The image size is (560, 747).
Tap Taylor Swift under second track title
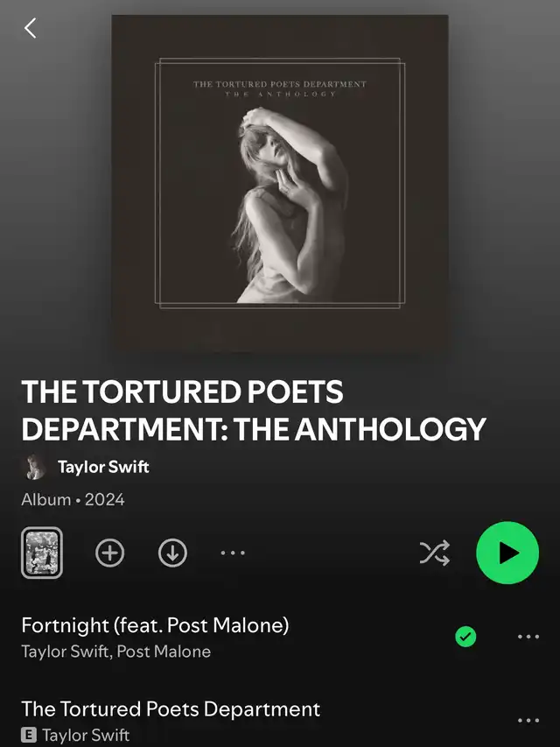pyautogui.click(x=86, y=735)
